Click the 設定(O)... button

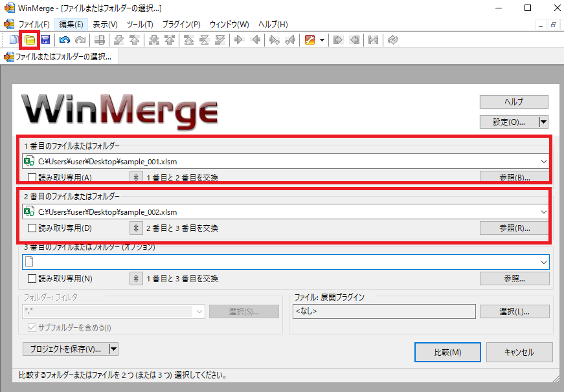click(509, 122)
